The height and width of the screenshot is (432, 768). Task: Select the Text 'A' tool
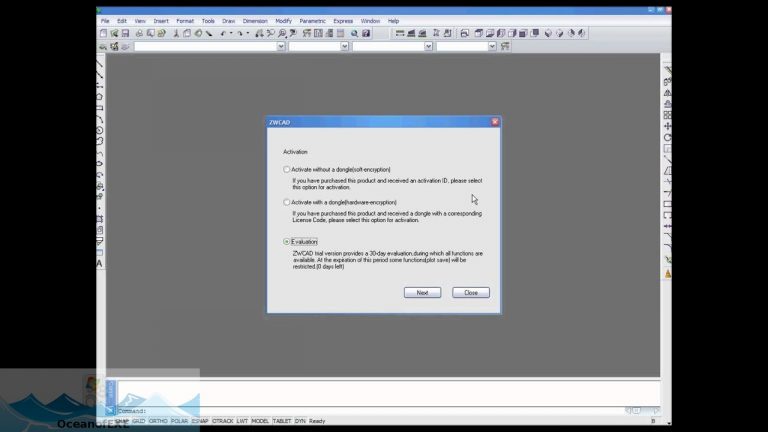coord(100,264)
